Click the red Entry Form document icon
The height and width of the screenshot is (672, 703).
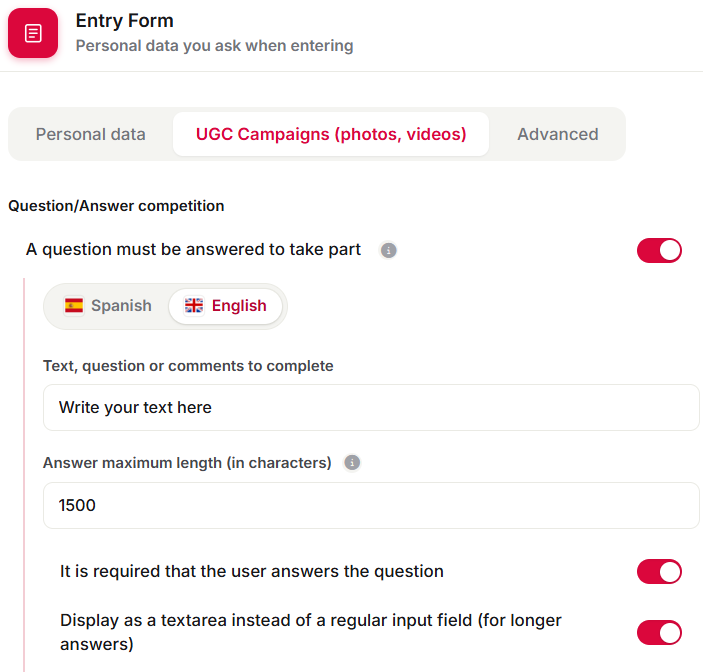(x=33, y=33)
